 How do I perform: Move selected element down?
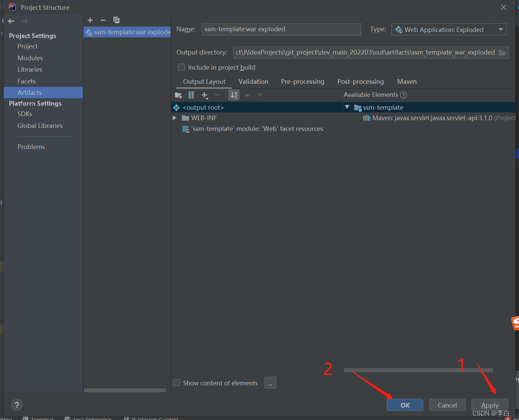pos(260,95)
